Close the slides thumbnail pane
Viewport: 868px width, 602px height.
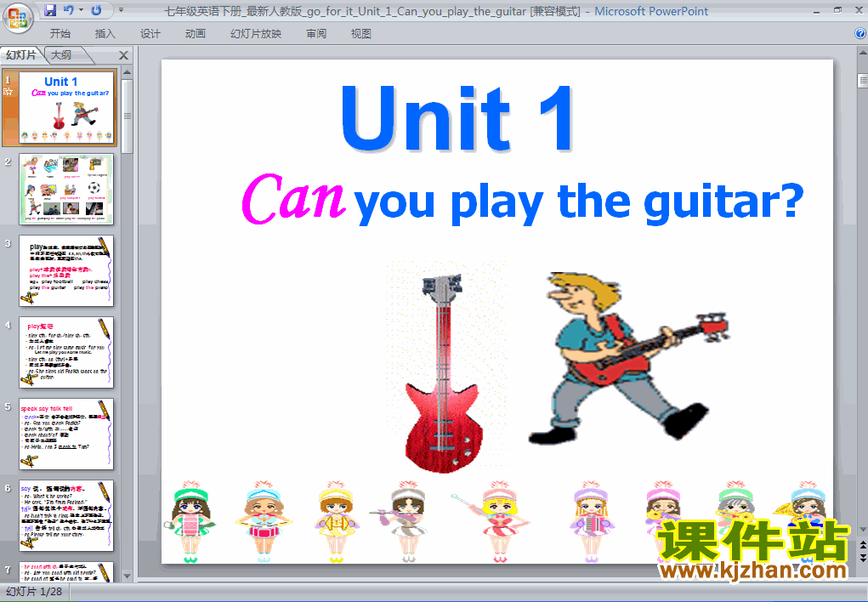[123, 55]
